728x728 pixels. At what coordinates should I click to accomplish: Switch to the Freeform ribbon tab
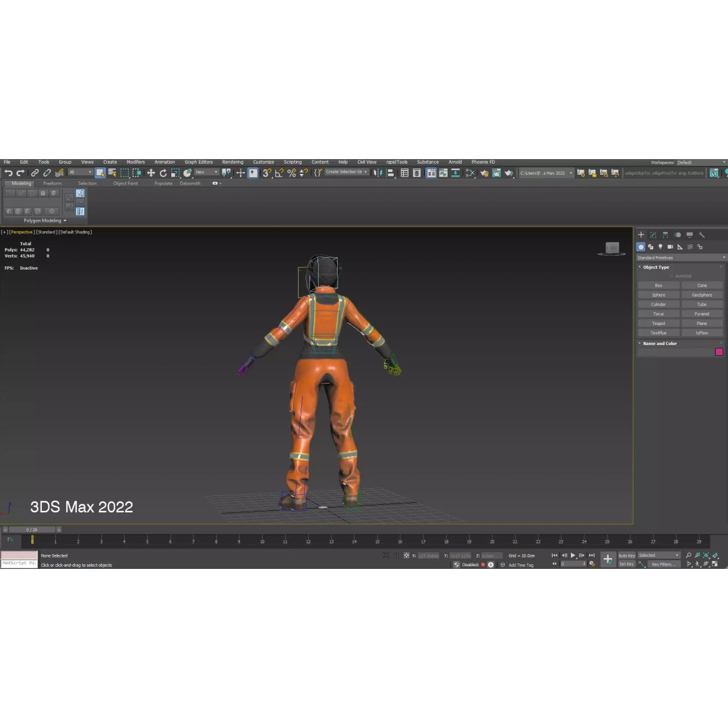(x=52, y=183)
